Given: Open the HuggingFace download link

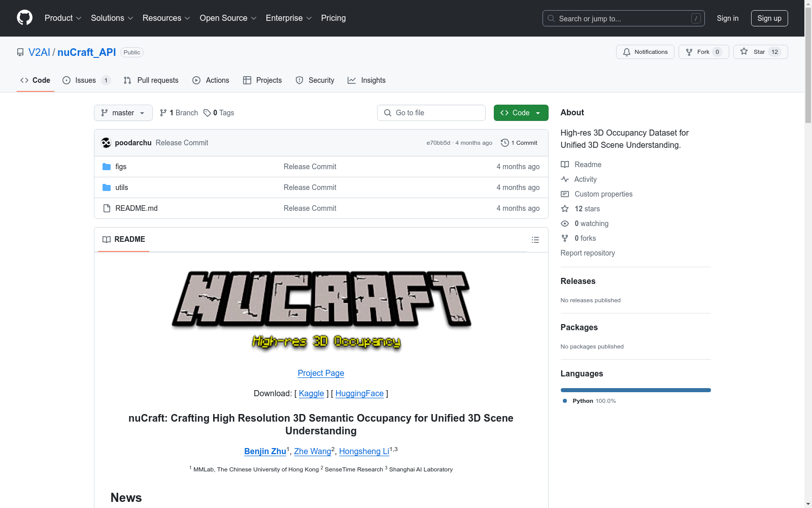Looking at the screenshot, I should tap(359, 394).
